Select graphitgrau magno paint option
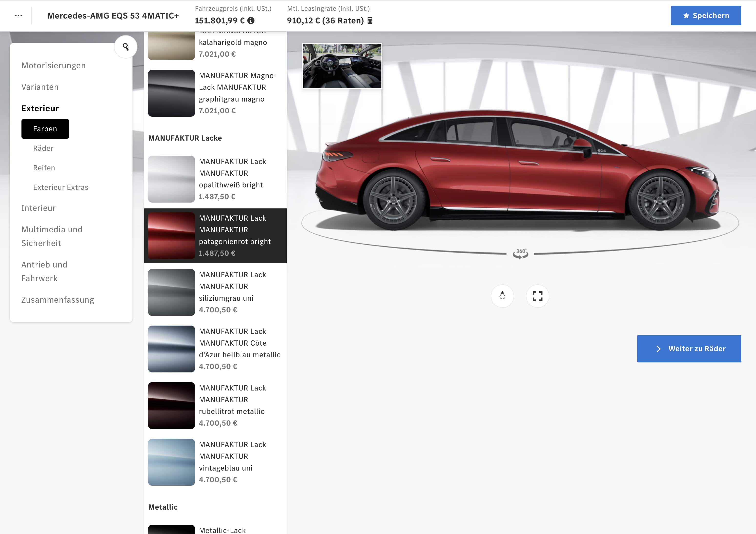Screen dimensions: 756x534 [x=171, y=93]
